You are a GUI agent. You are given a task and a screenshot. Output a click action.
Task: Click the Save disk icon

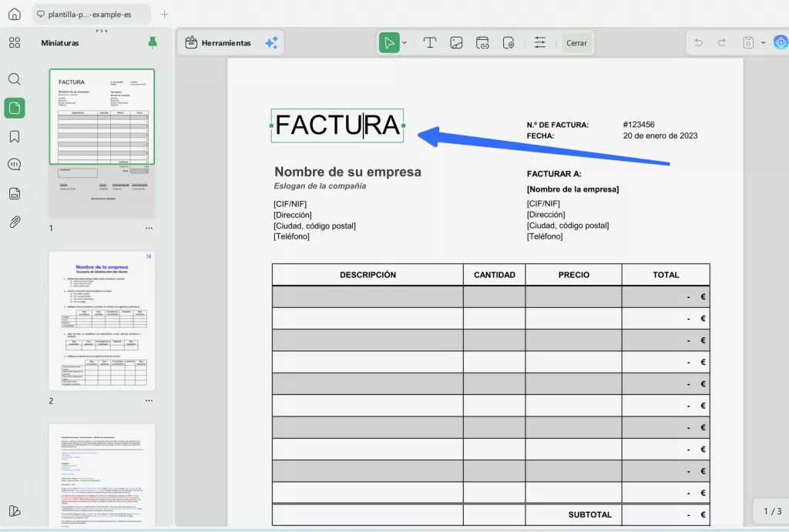pyautogui.click(x=748, y=43)
